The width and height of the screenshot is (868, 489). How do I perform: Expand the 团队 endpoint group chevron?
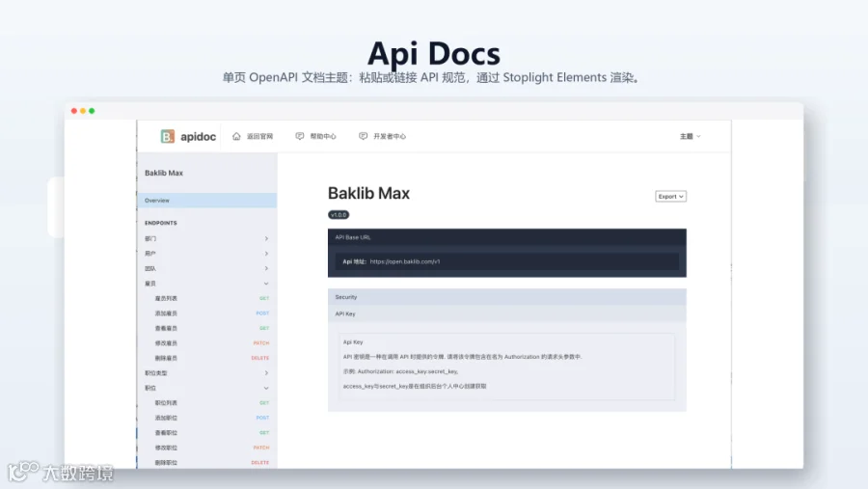(266, 268)
